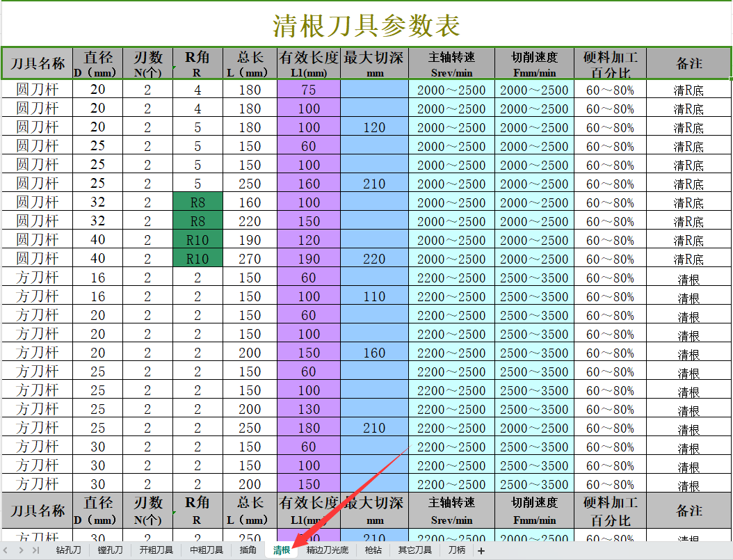The height and width of the screenshot is (560, 733).
Task: Select the top header cell 有效长度 L1(mm)
Action: pyautogui.click(x=309, y=63)
